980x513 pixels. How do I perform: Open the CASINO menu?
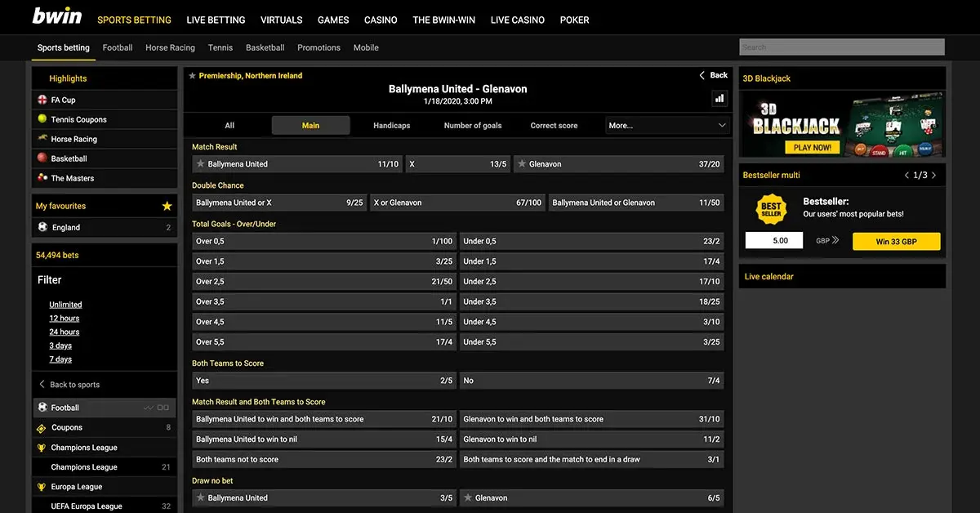(381, 20)
